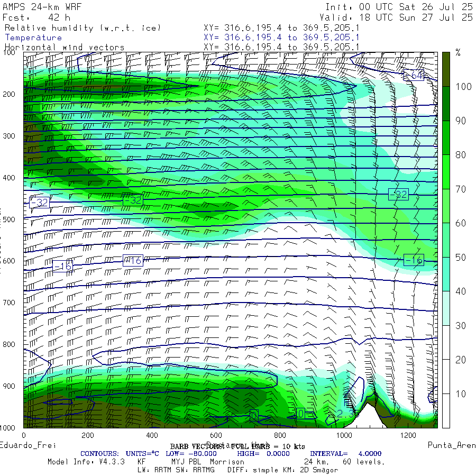This screenshot has height=476, width=476.
Task: Click the color bar segment between 40 and 50
Action: coord(446,274)
